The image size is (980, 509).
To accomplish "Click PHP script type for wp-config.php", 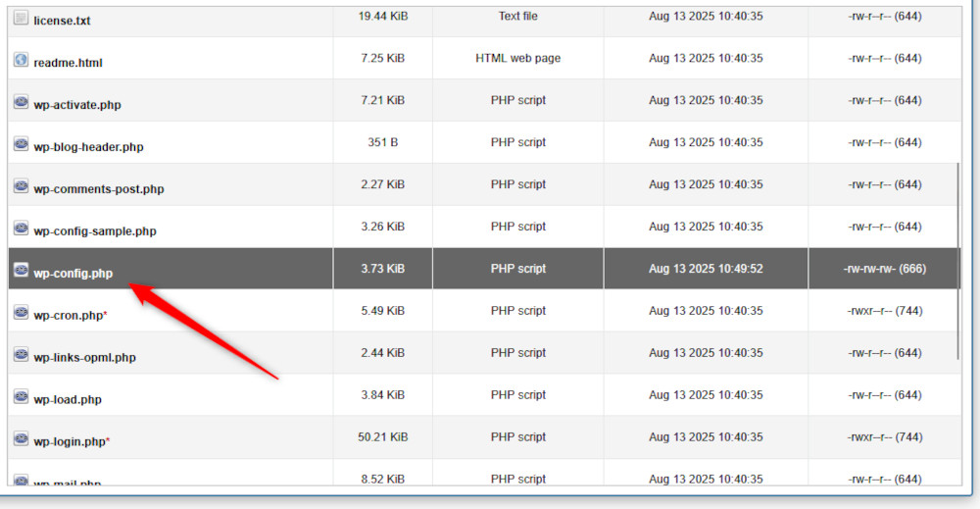I will 518,269.
